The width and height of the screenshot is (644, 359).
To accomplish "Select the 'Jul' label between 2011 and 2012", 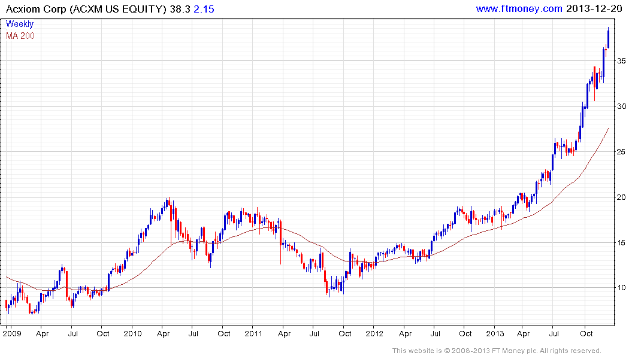I will 314,333.
